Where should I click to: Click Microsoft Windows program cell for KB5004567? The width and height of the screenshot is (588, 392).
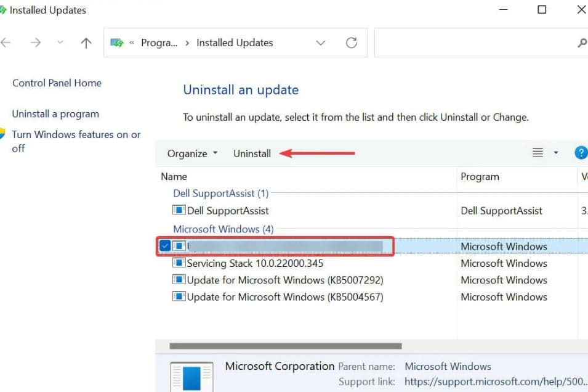[504, 297]
